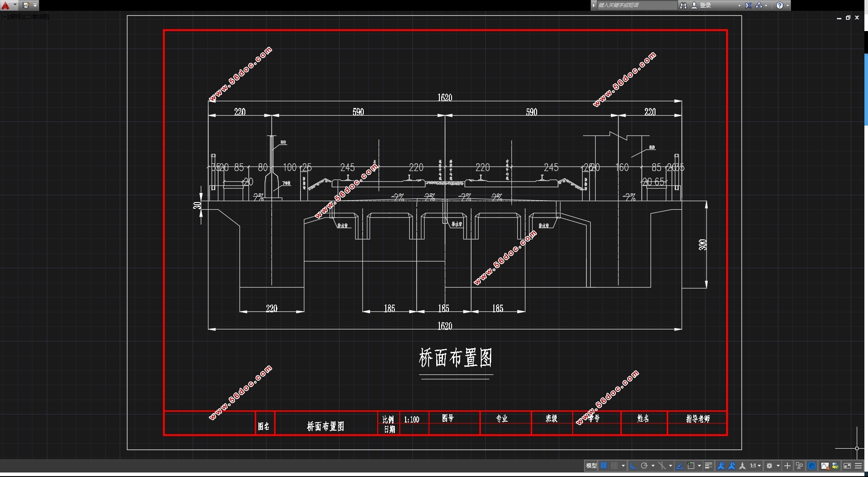
Task: Select the bottom-left 220 dimension text
Action: pyautogui.click(x=271, y=308)
